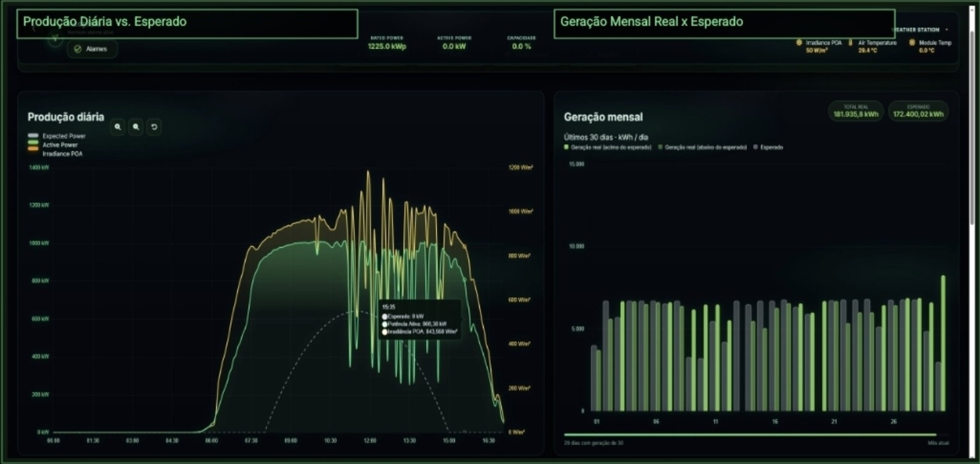This screenshot has height=464, width=980.
Task: Toggle Geração real (abaixo do esperado) legend
Action: coord(702,147)
